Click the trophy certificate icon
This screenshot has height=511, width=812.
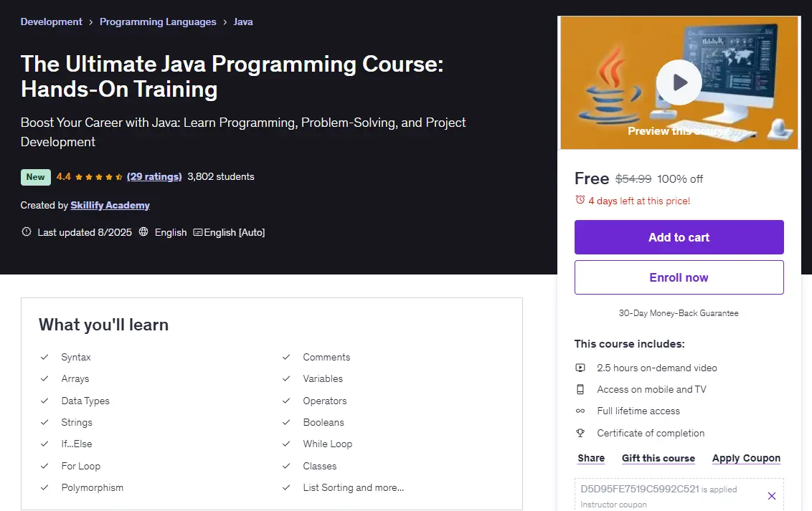580,433
